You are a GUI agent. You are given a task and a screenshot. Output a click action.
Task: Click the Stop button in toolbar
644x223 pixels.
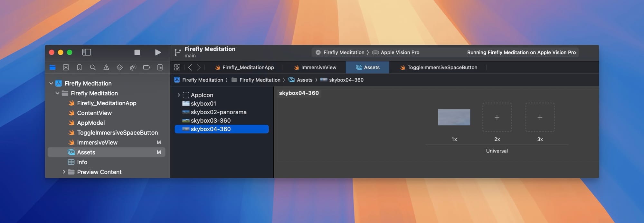(x=137, y=52)
